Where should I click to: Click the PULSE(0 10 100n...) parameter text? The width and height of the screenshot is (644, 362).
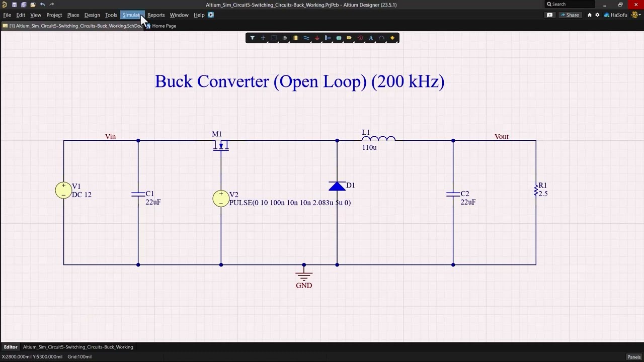click(x=290, y=203)
